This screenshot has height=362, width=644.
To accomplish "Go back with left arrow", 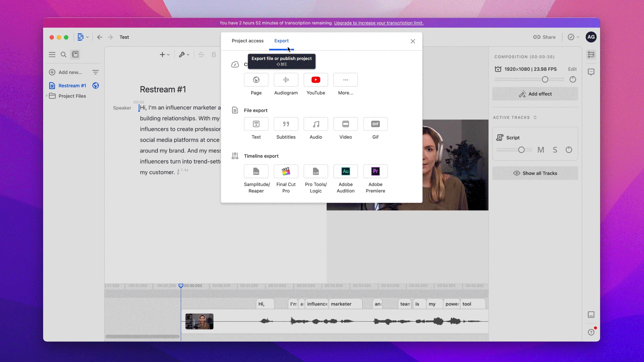I will click(x=100, y=37).
